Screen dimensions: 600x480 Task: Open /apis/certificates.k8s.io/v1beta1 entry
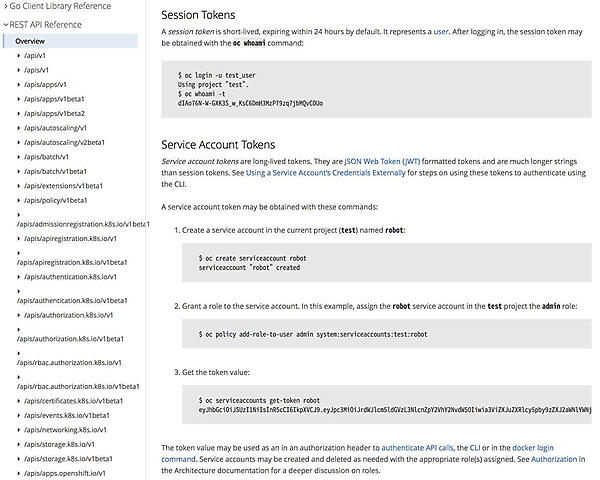pyautogui.click(x=74, y=400)
